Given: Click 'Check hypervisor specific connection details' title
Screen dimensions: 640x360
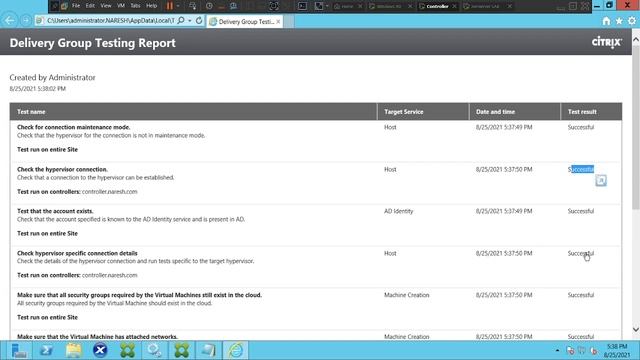Looking at the screenshot, I should [77, 253].
